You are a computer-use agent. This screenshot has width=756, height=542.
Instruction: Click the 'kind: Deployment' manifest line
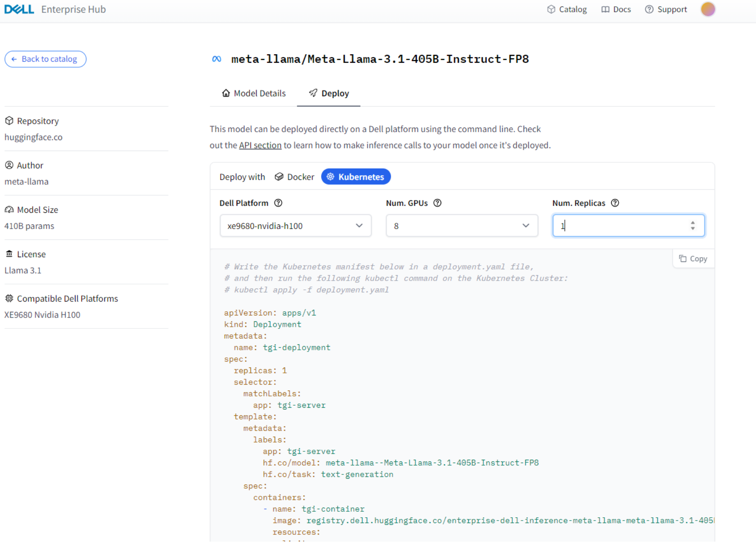[x=262, y=324]
